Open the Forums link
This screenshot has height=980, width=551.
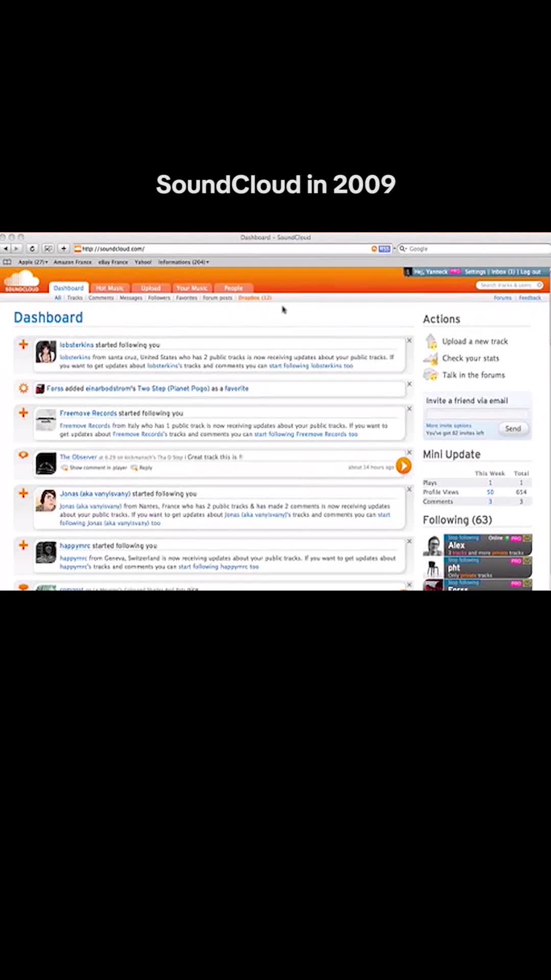pos(503,298)
